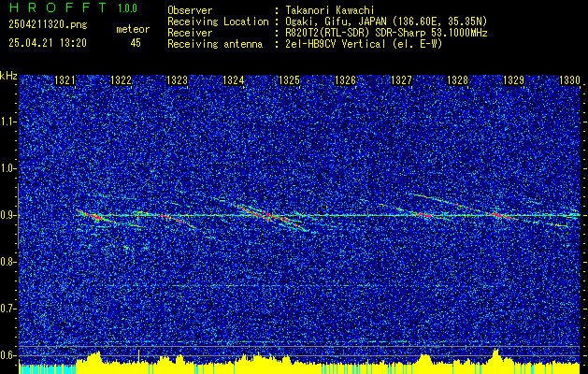Click the 0.8 kHz axis label
Screen dimensions: 588x374
point(8,262)
